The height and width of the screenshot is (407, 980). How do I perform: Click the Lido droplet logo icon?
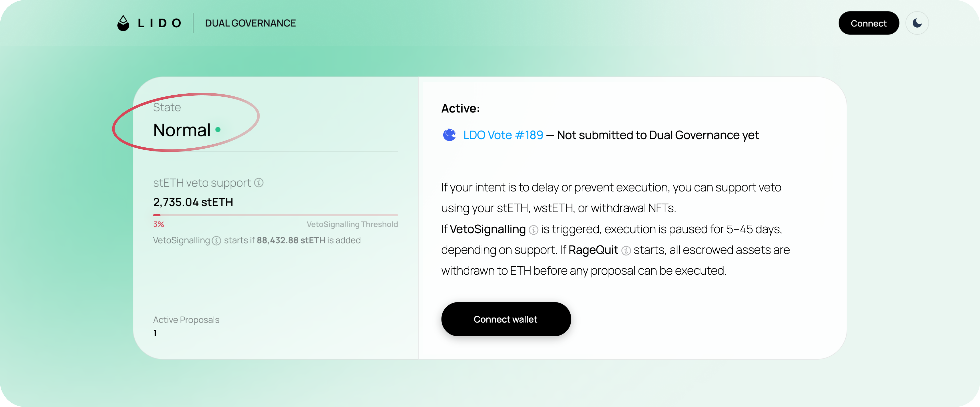click(123, 23)
